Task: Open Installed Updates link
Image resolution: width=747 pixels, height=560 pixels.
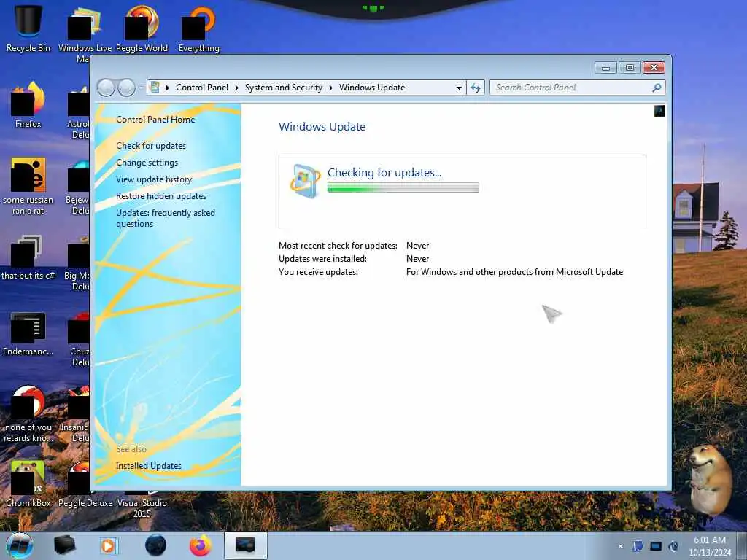Action: (149, 466)
